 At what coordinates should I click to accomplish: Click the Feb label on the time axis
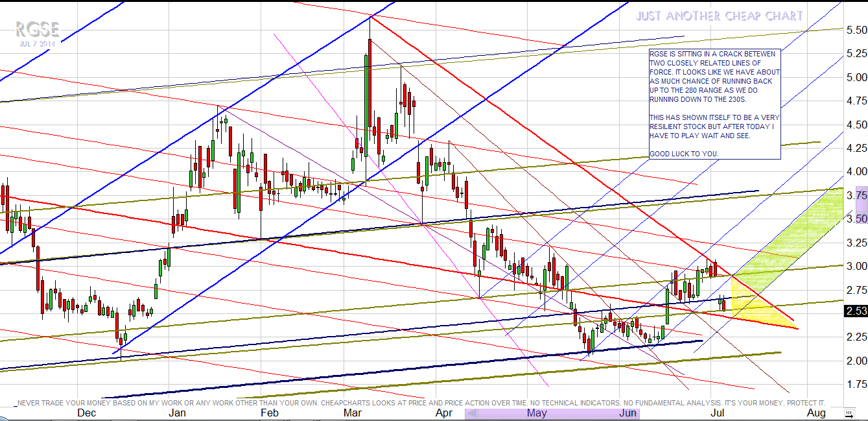coord(269,413)
